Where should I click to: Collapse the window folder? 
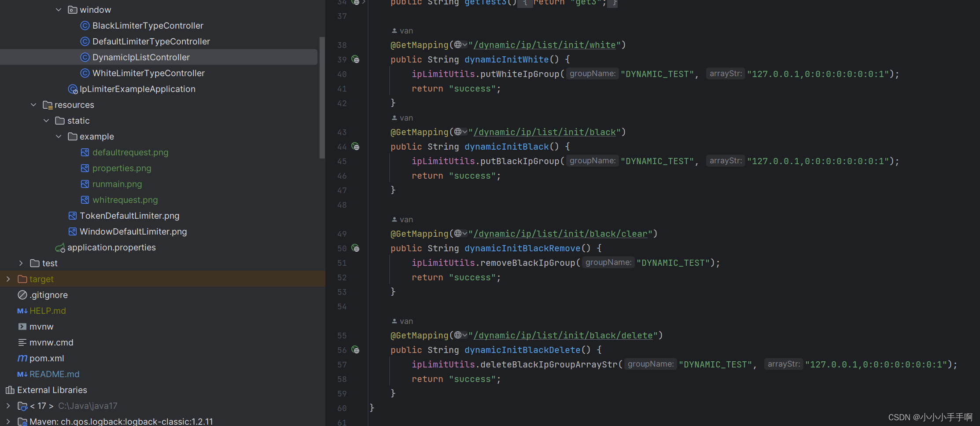click(59, 10)
